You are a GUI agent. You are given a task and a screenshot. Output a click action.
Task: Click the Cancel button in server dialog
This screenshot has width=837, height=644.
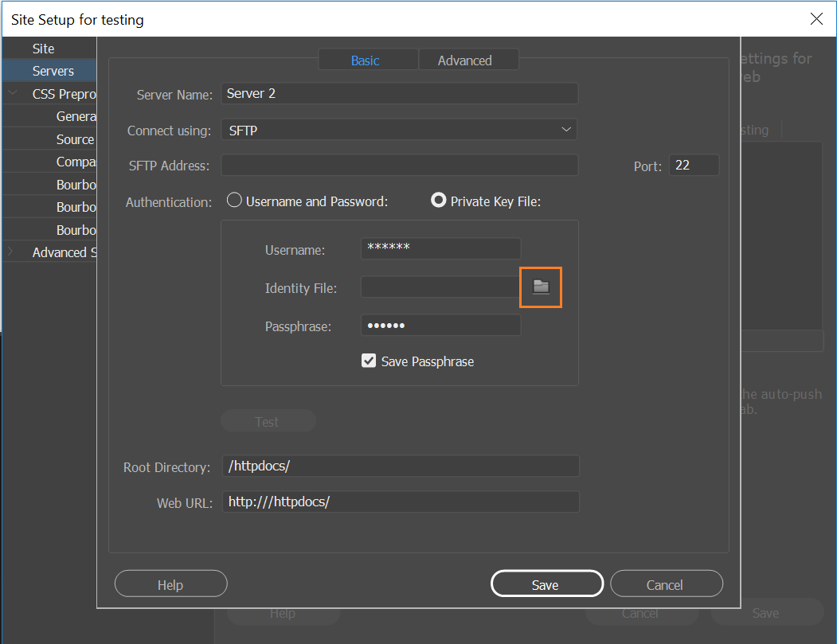[x=665, y=585]
